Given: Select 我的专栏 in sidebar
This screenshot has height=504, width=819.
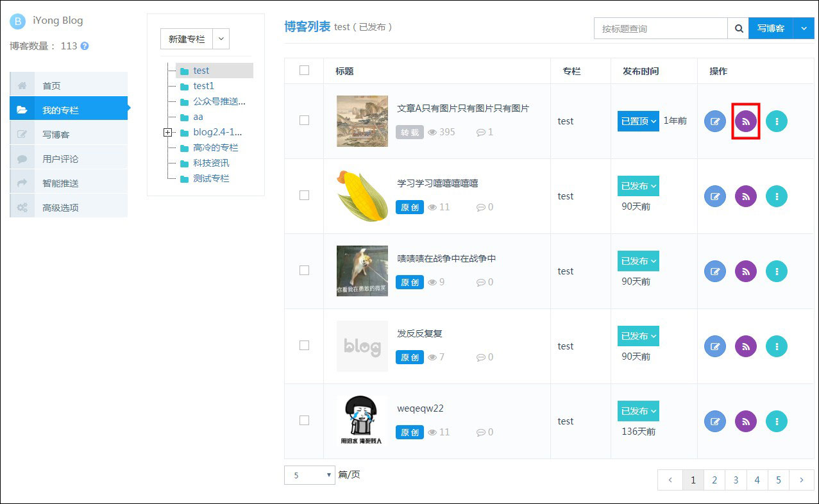Looking at the screenshot, I should click(69, 110).
